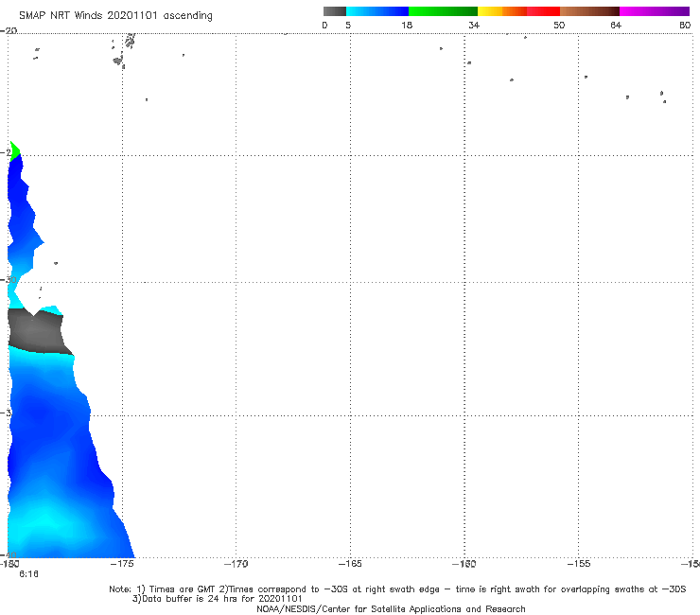Click the colorbar label '64'
Viewport: 700px width, 615px height.
(616, 26)
